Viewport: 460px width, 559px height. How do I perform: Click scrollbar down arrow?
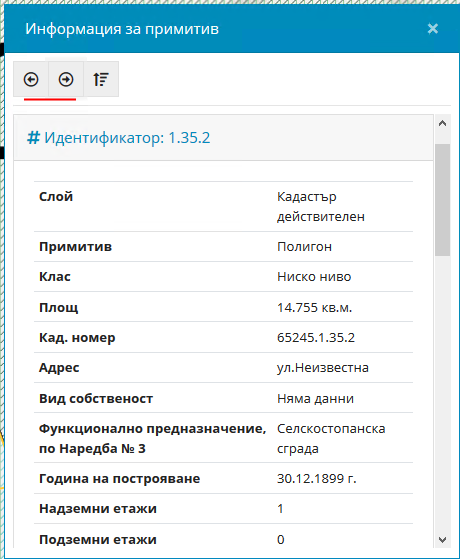443,540
